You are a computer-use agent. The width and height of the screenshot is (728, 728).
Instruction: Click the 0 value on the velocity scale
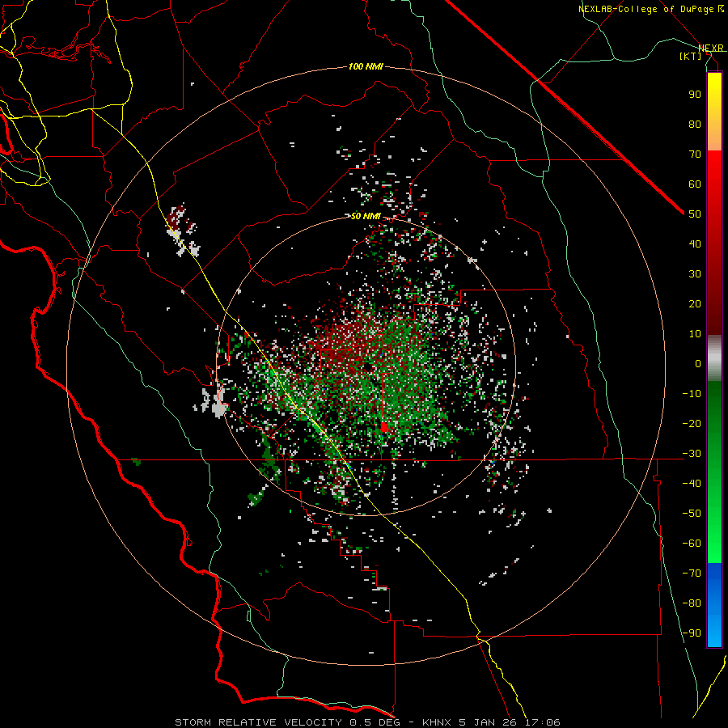[x=698, y=363]
